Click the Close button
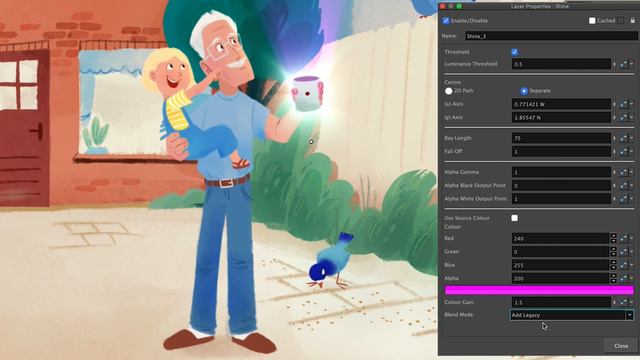The image size is (640, 360). 621,346
